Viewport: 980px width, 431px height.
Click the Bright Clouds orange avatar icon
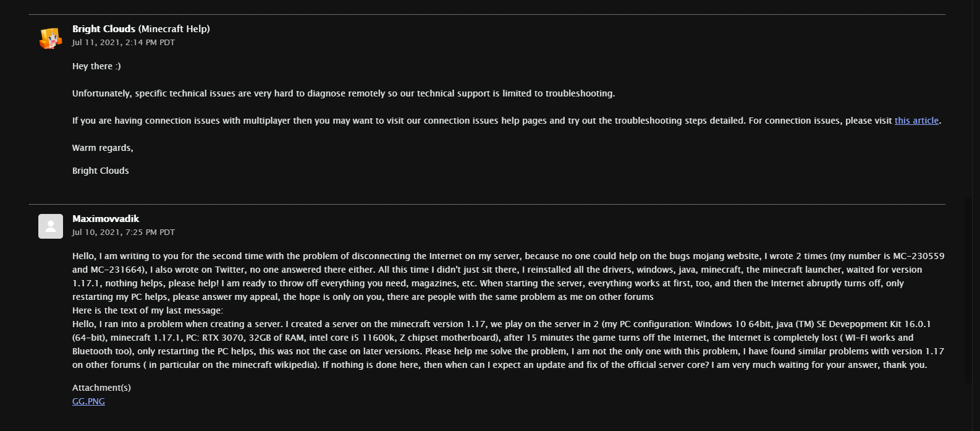(51, 39)
